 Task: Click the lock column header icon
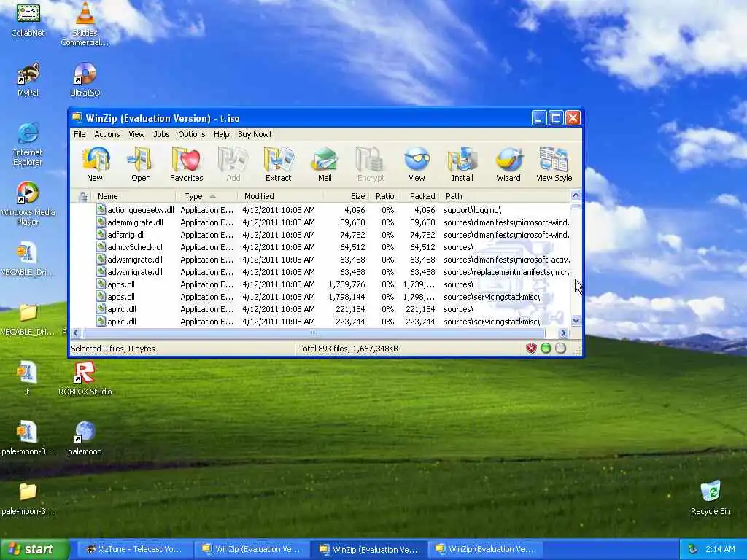click(82, 196)
